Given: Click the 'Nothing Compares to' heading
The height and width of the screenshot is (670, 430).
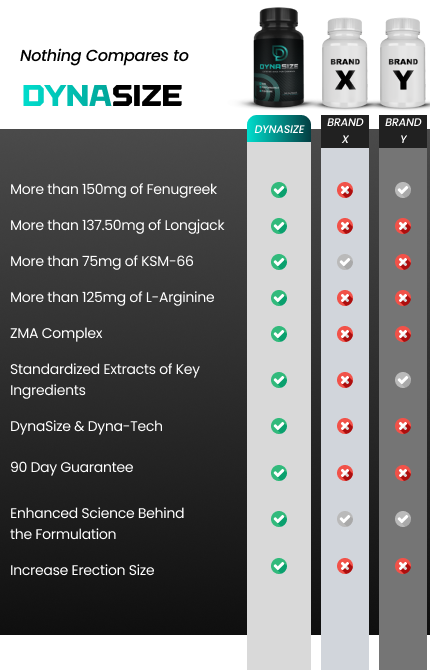Looking at the screenshot, I should coord(104,56).
